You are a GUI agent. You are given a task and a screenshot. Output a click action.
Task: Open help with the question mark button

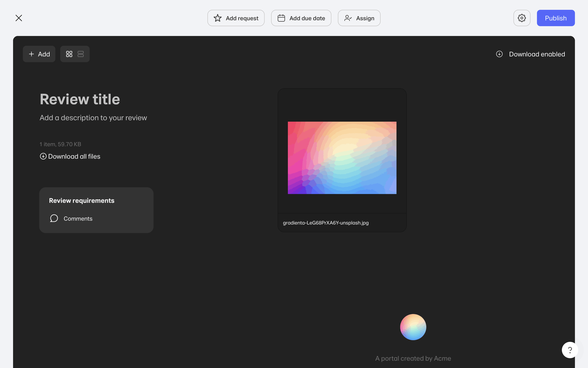click(x=570, y=350)
